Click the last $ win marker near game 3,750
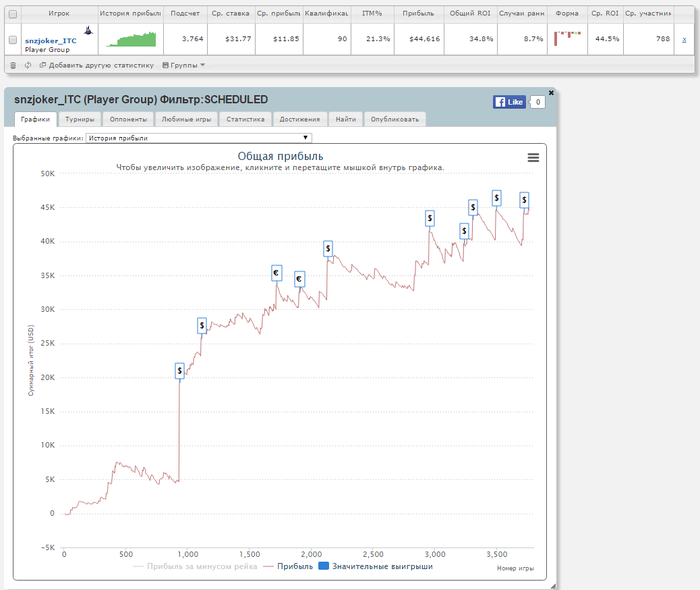The height and width of the screenshot is (590, 700). [x=524, y=200]
